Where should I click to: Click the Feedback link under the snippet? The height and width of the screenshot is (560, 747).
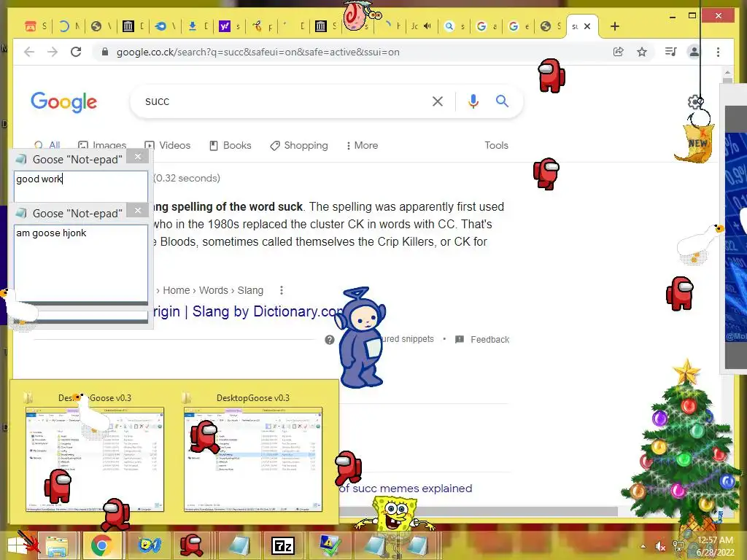coord(489,340)
